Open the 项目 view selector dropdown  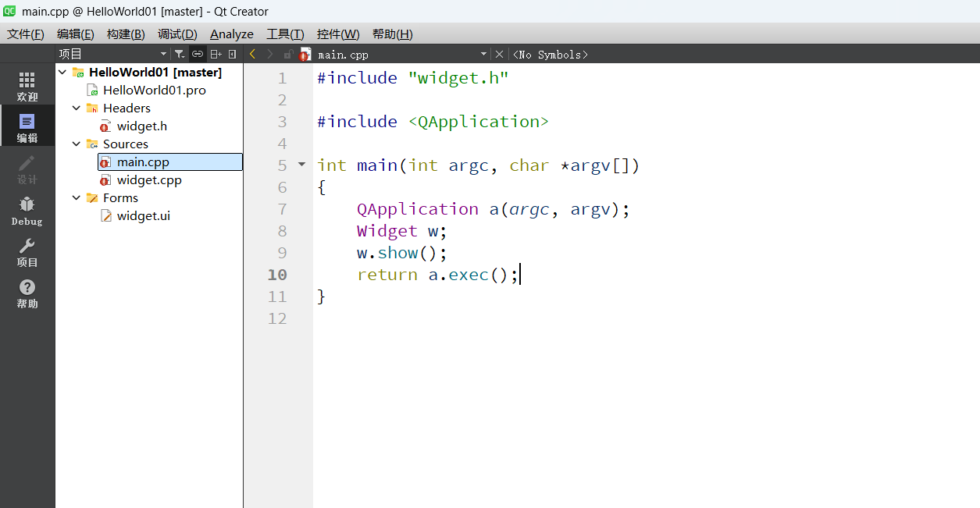pos(112,54)
